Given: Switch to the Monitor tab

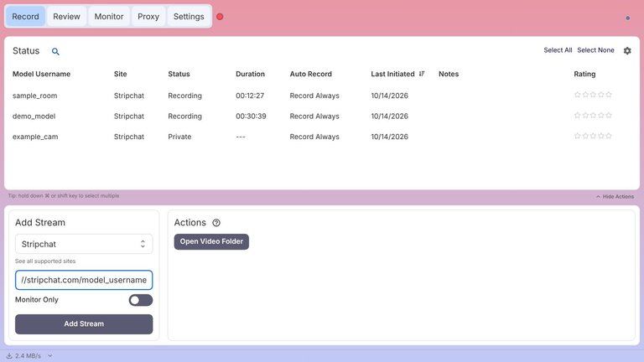Looking at the screenshot, I should (109, 17).
